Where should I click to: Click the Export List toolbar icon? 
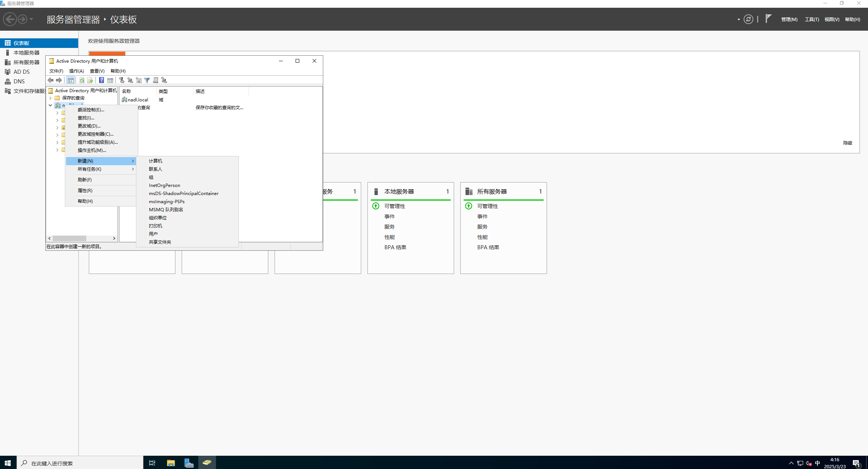pyautogui.click(x=90, y=80)
